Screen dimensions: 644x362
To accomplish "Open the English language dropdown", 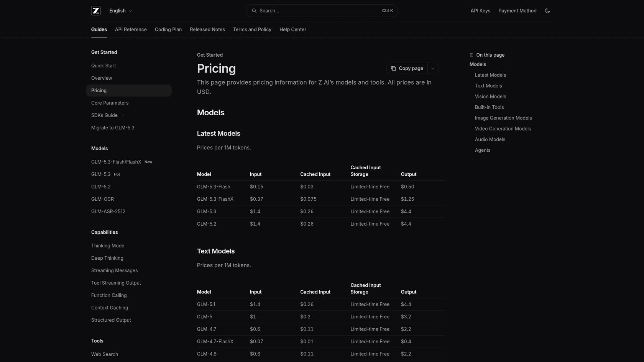I will click(121, 11).
